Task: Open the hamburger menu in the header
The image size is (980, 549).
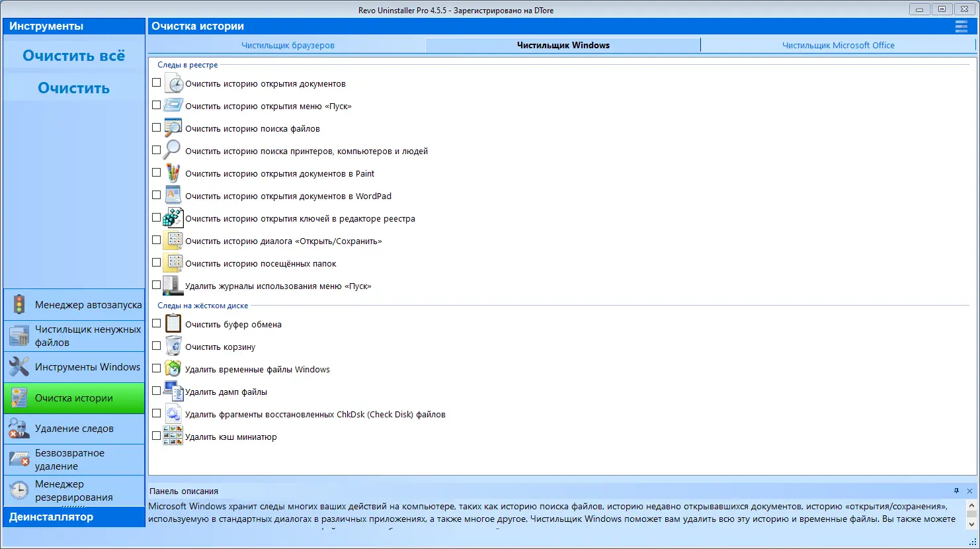Action: (x=961, y=26)
